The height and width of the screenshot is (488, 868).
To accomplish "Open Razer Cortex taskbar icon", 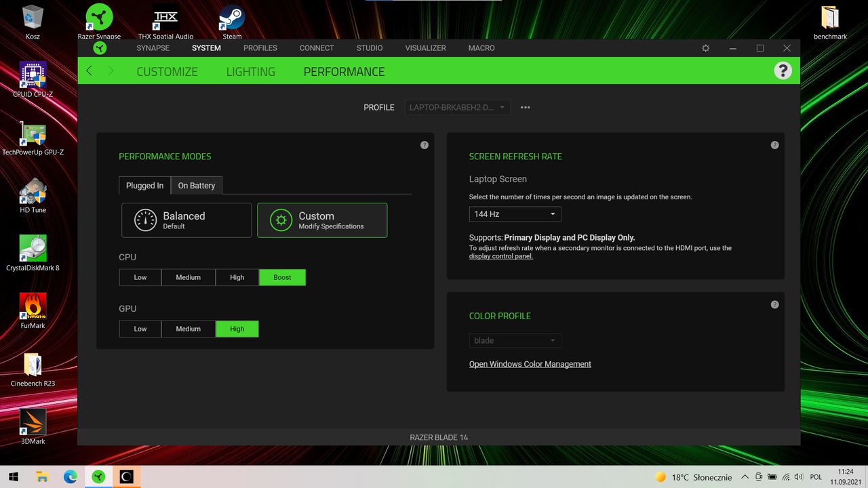I will click(x=127, y=476).
